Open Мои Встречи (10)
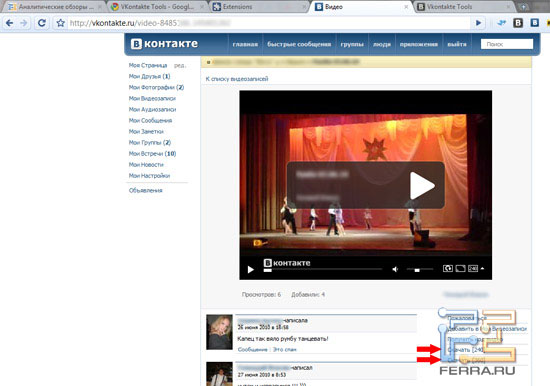This screenshot has width=550, height=386. [x=152, y=154]
